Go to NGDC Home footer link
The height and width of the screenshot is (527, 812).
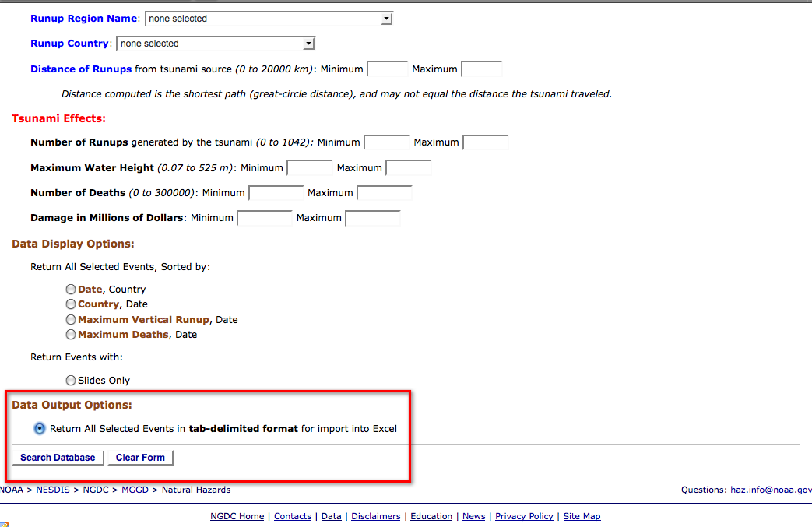[x=237, y=516]
